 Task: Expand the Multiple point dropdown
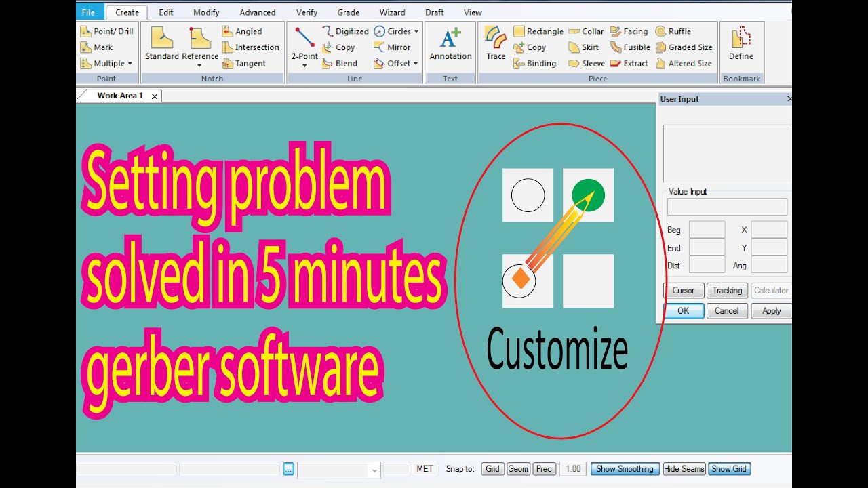(130, 64)
